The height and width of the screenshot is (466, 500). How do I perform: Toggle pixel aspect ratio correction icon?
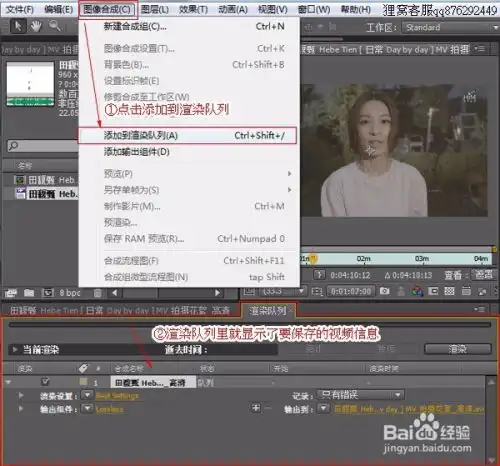(466, 291)
